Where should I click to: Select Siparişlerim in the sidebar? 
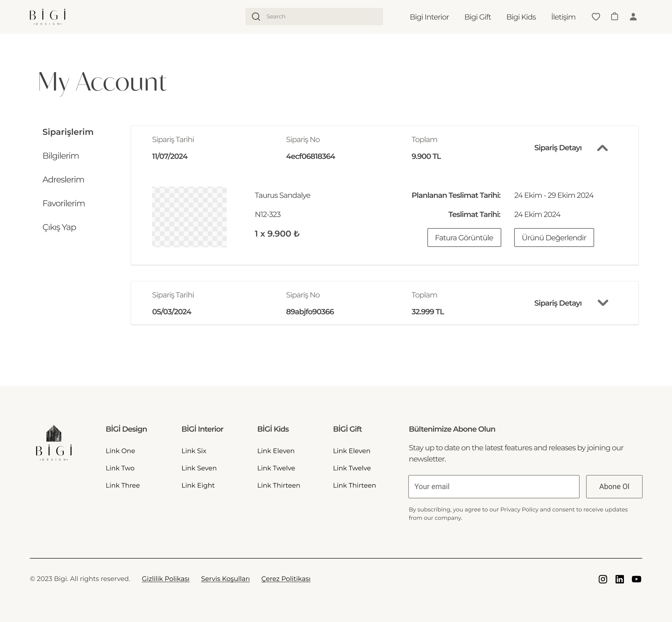pos(68,132)
